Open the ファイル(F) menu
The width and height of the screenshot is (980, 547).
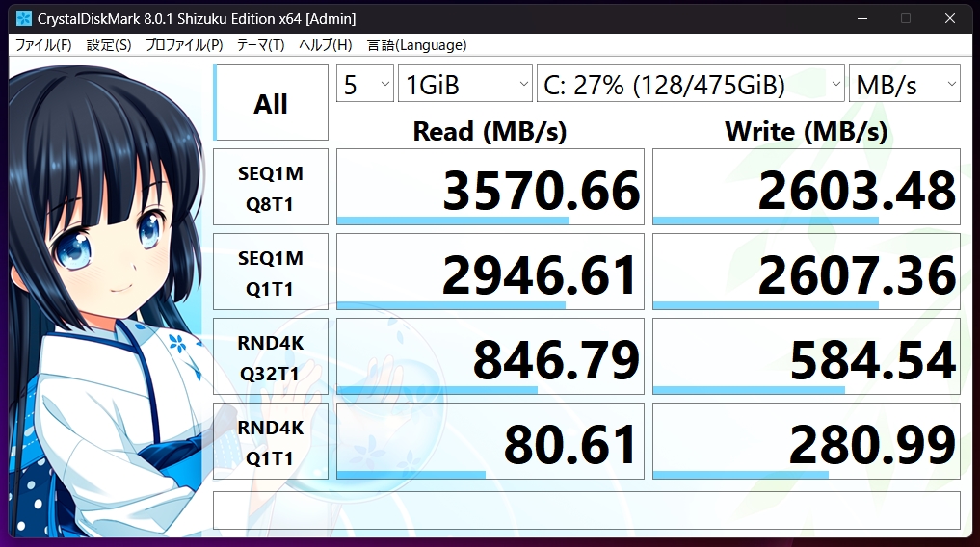pyautogui.click(x=43, y=45)
